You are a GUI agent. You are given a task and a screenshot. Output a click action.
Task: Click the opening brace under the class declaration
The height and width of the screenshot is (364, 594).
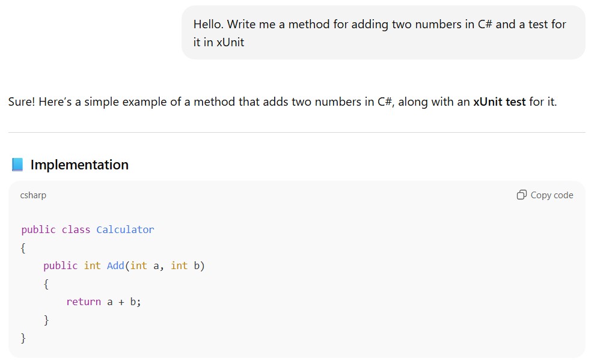(23, 247)
